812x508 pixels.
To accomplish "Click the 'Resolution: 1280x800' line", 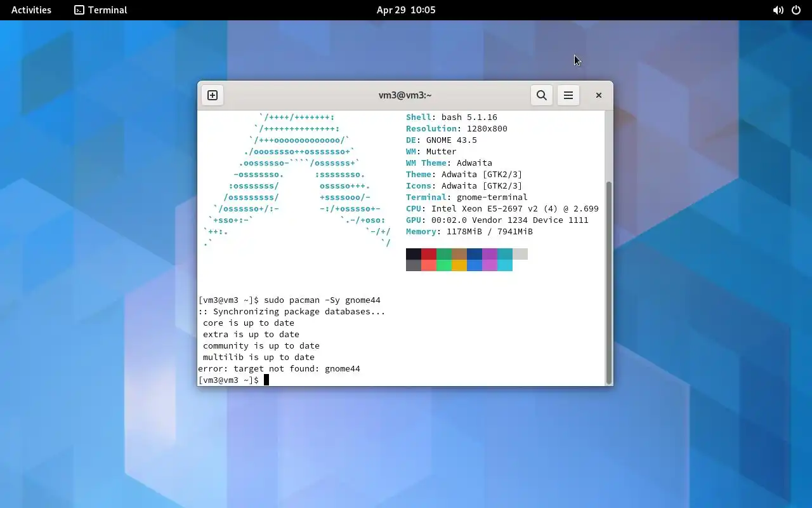I will [457, 129].
